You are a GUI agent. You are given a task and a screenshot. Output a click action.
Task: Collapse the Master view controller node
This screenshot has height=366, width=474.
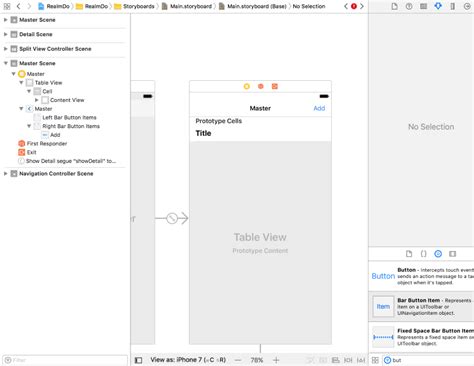click(x=13, y=74)
